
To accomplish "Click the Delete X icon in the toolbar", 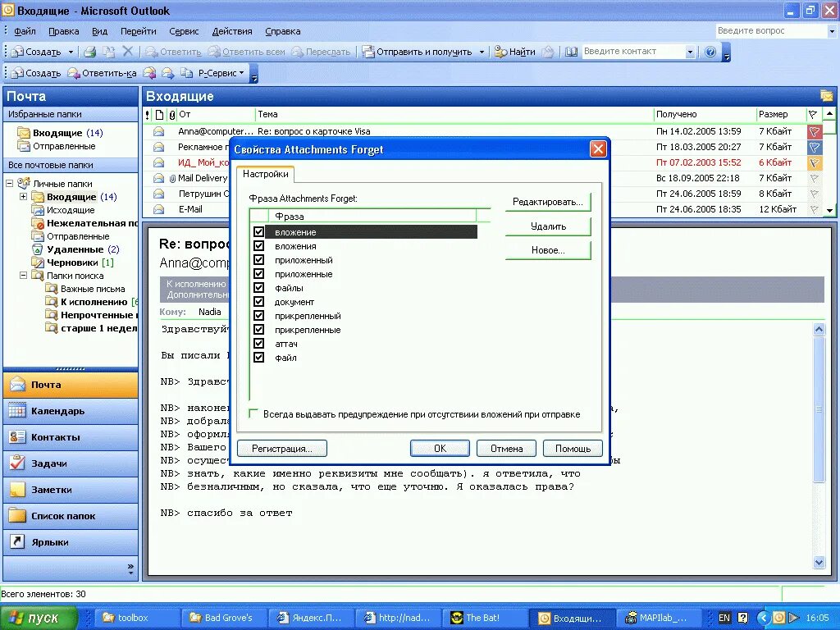I will tap(127, 52).
